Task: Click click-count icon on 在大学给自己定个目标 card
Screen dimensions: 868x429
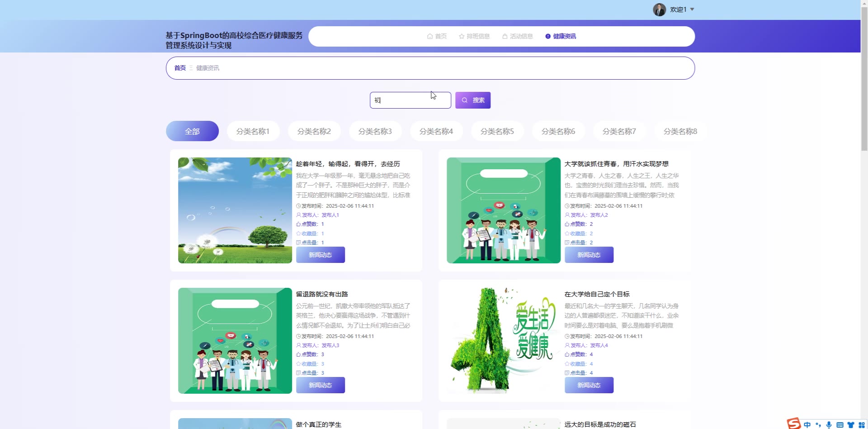Action: (x=567, y=373)
